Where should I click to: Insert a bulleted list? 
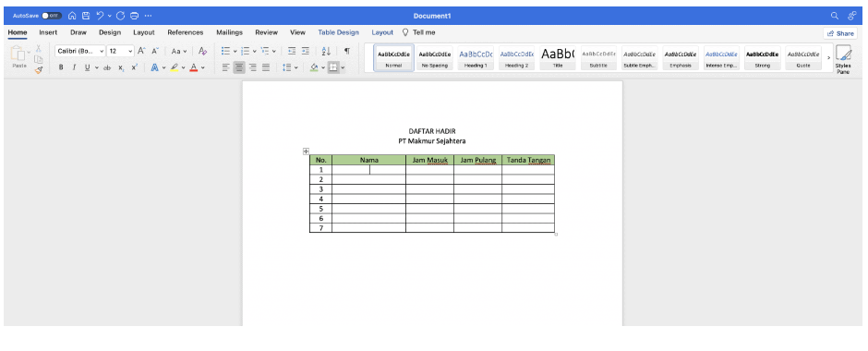click(226, 51)
